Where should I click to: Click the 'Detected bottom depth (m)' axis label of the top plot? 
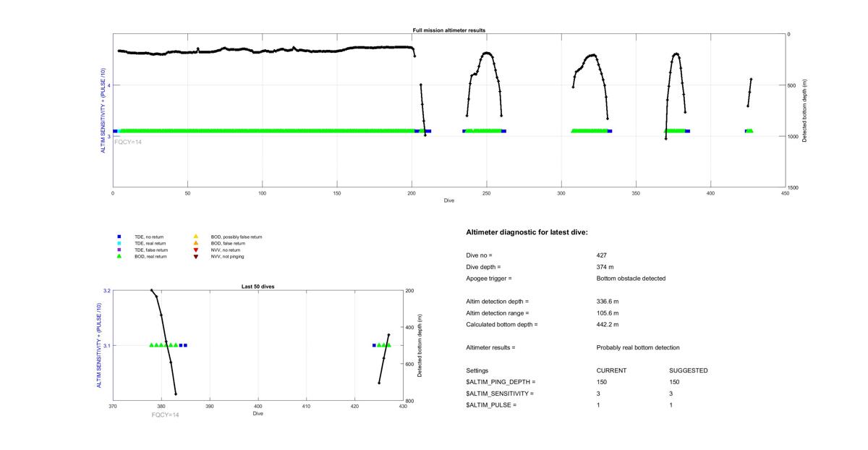coord(804,110)
